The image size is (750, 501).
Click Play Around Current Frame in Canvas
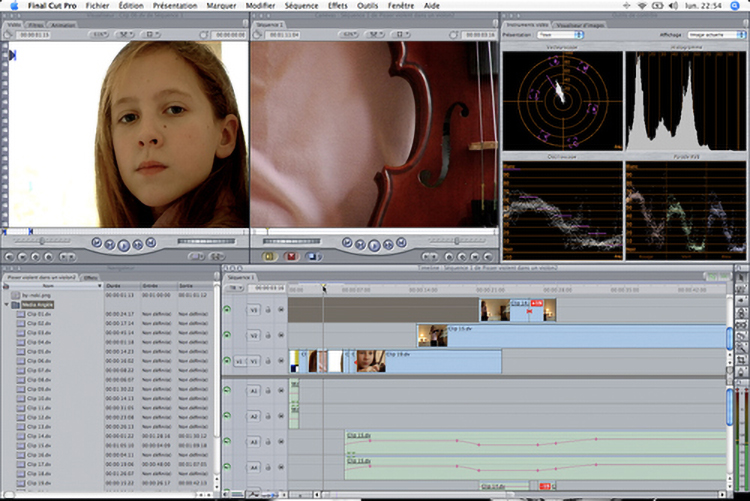click(x=388, y=245)
